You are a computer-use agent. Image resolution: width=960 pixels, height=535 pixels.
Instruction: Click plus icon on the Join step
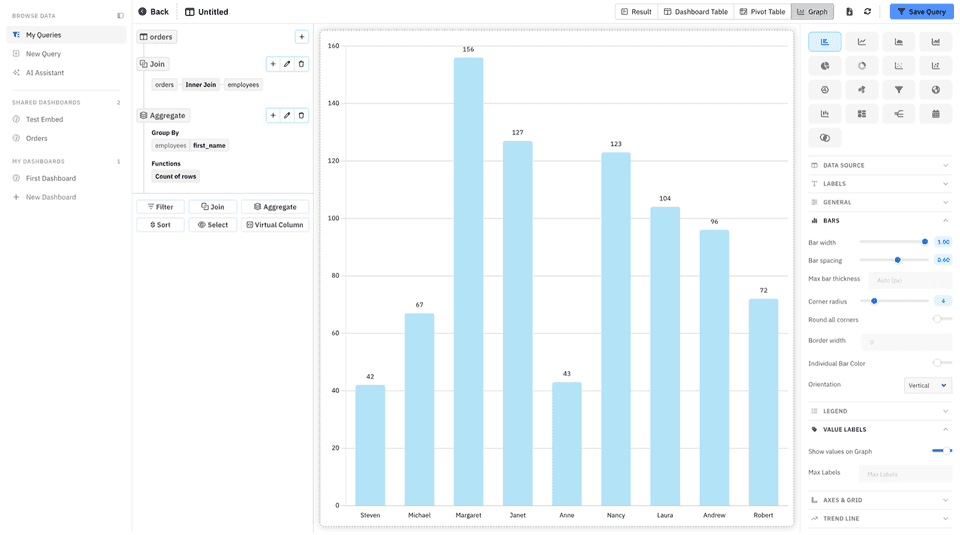pos(273,64)
